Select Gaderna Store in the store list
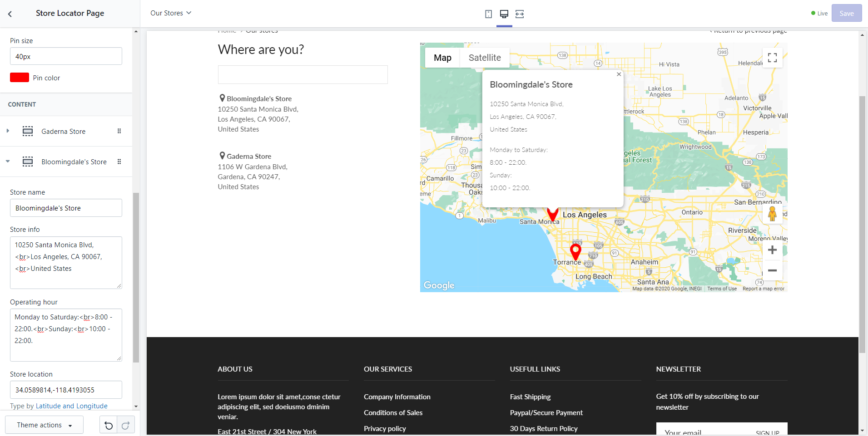The height and width of the screenshot is (436, 868). tap(249, 156)
